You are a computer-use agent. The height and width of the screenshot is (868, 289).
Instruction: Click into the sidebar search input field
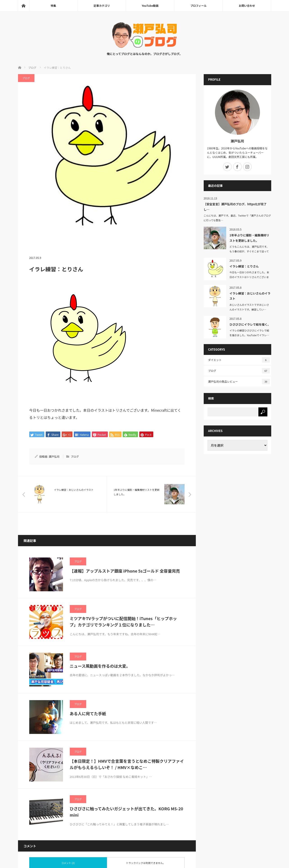pos(233,412)
